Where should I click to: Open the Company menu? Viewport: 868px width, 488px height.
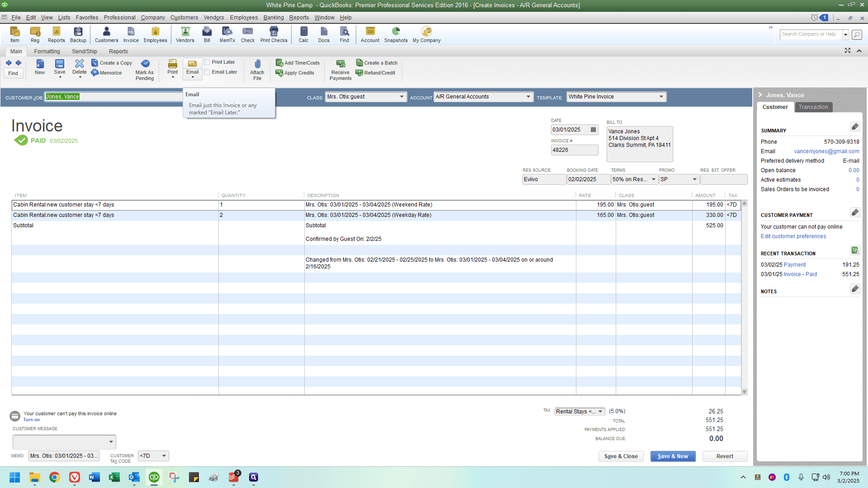pos(153,18)
